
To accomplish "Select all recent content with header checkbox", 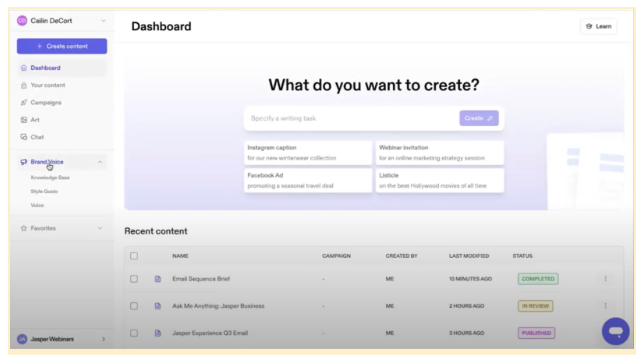I will (x=134, y=256).
